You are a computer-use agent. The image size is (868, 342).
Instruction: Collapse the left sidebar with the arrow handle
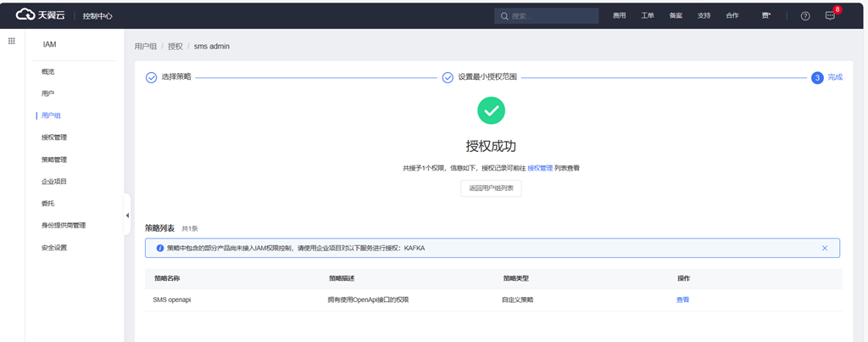click(x=126, y=216)
